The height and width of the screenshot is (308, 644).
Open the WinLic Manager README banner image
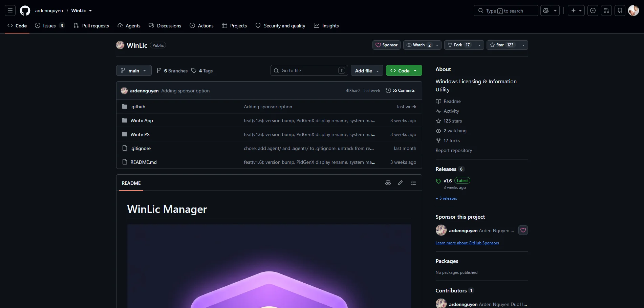269,266
